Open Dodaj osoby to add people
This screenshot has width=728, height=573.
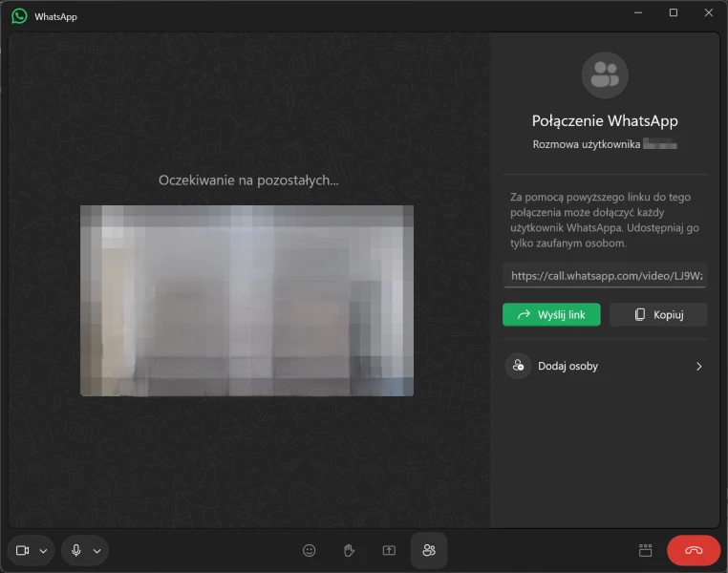[x=568, y=366]
